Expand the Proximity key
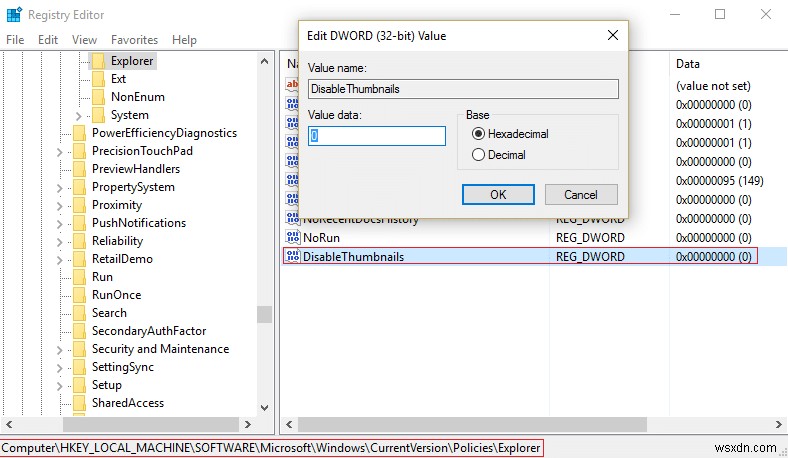788x458 pixels. point(59,206)
